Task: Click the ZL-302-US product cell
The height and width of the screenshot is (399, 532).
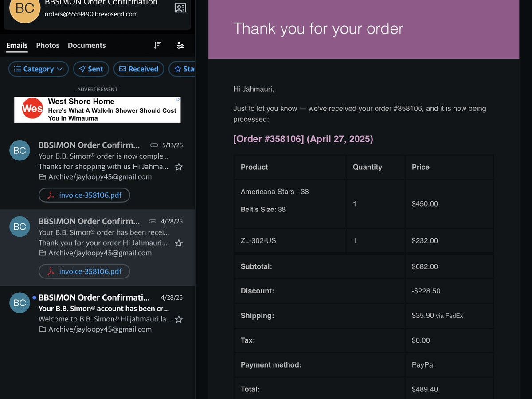Action: coord(289,241)
